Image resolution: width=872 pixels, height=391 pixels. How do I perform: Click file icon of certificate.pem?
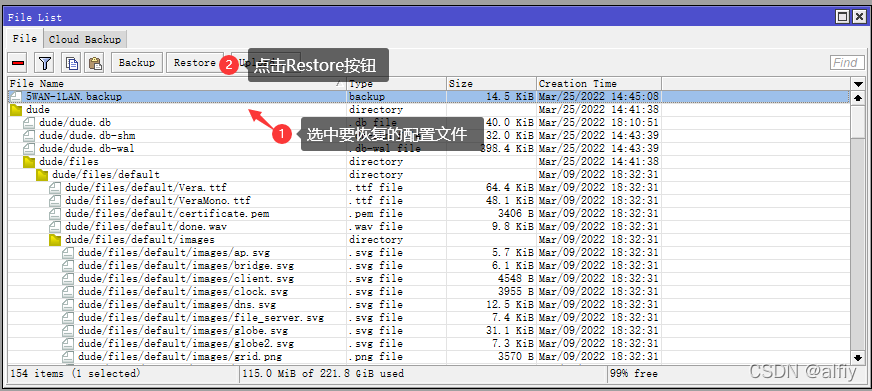54,214
